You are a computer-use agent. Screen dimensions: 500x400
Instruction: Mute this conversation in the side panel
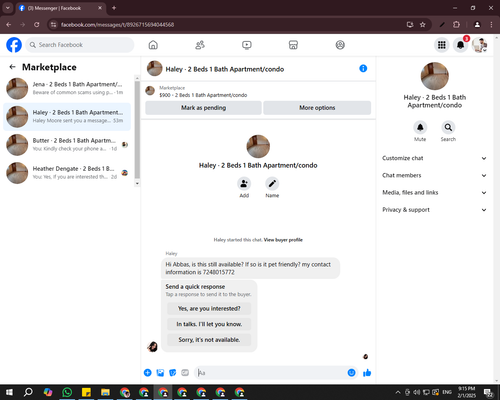pyautogui.click(x=420, y=127)
